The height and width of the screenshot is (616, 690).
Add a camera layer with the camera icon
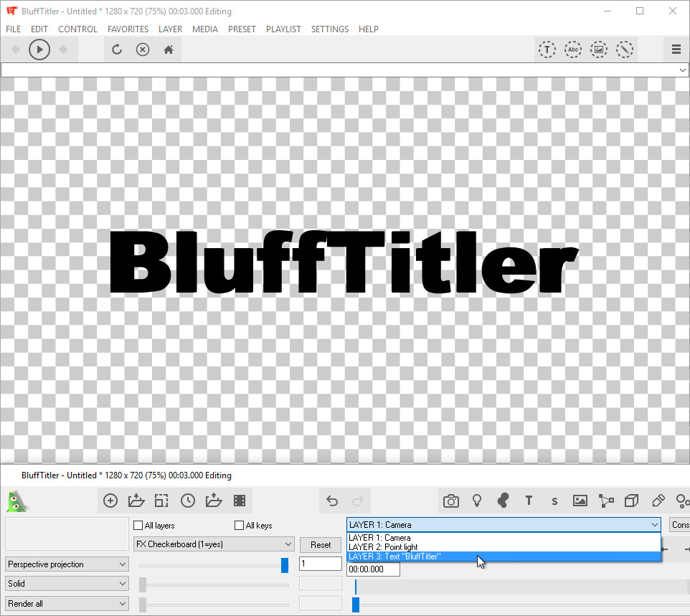[450, 501]
